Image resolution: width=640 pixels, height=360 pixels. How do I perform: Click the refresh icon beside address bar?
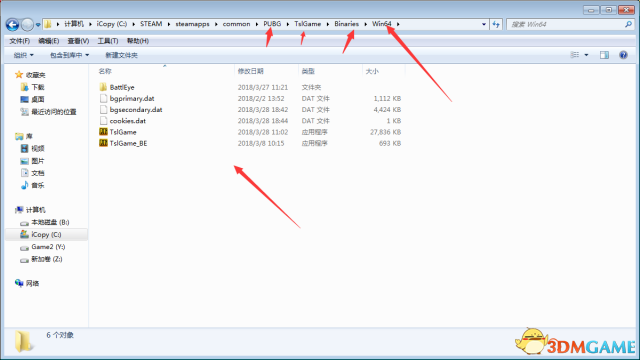tap(496, 24)
